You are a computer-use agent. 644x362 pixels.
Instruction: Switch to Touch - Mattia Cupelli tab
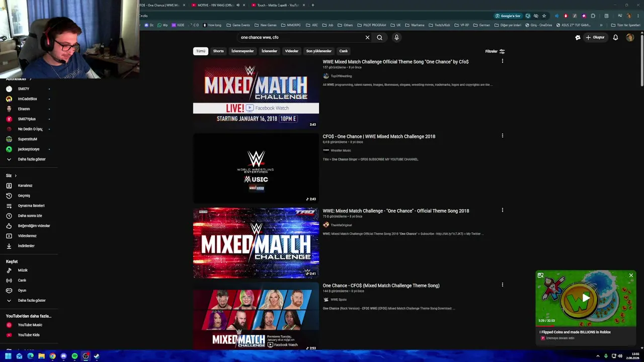(278, 5)
